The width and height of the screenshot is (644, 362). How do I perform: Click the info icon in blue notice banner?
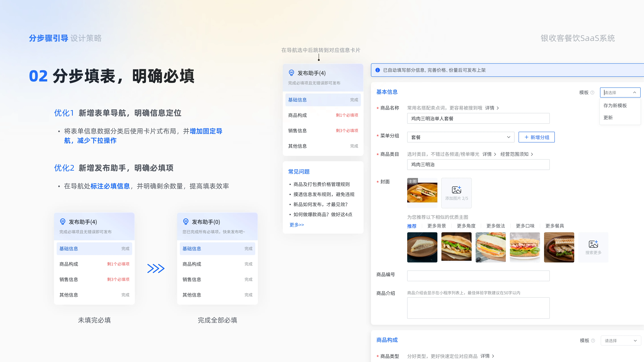click(378, 70)
